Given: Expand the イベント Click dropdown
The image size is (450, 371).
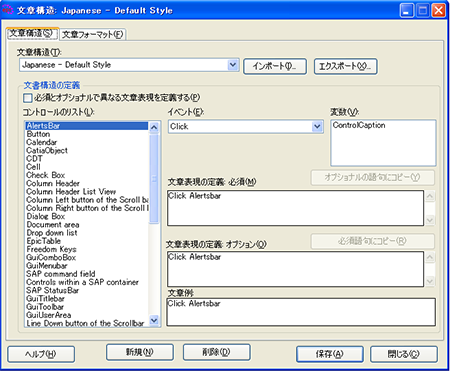Looking at the screenshot, I should tap(317, 127).
